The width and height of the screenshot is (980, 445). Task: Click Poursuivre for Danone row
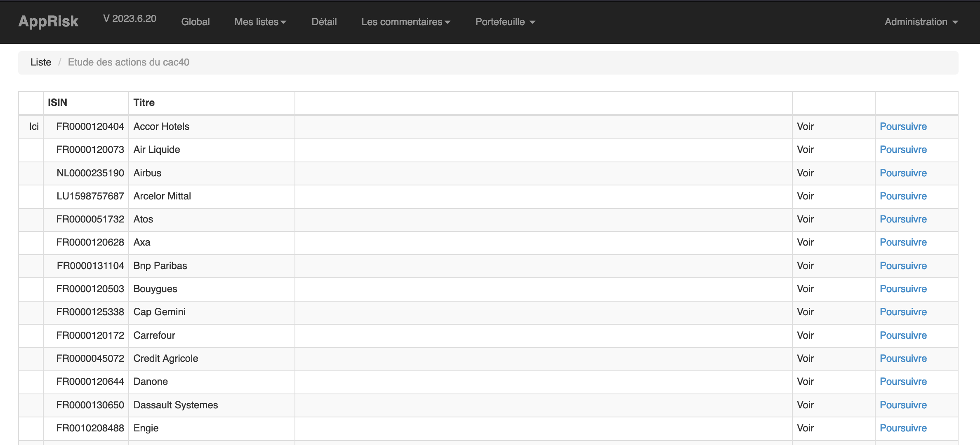pos(903,382)
